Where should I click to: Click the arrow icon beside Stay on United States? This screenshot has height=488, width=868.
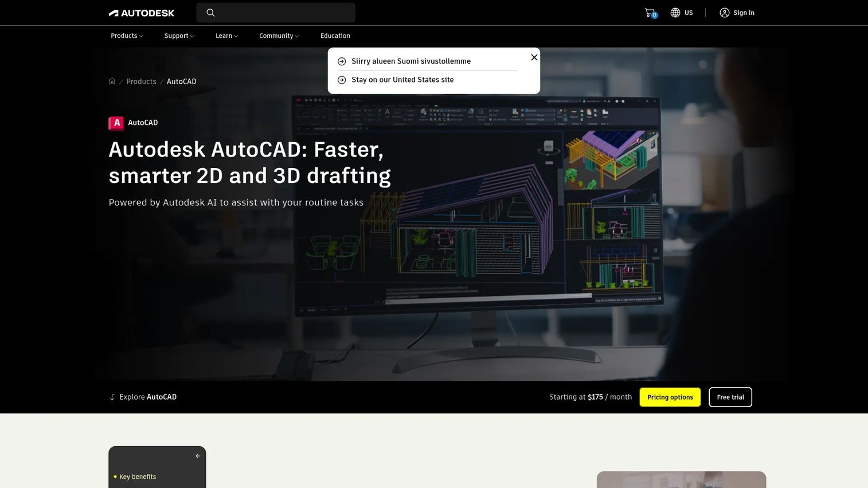click(342, 80)
